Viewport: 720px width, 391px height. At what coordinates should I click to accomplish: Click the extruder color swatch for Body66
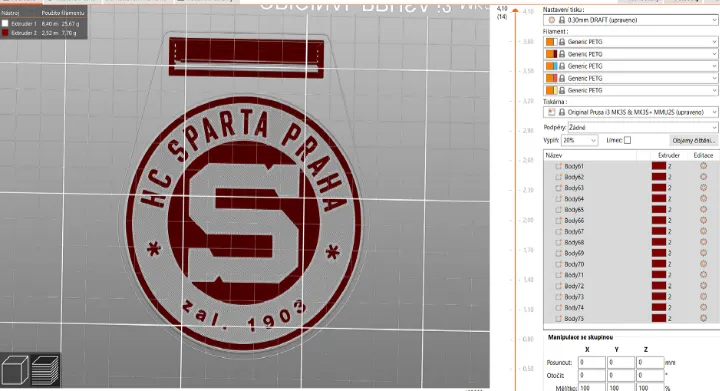[x=658, y=220]
